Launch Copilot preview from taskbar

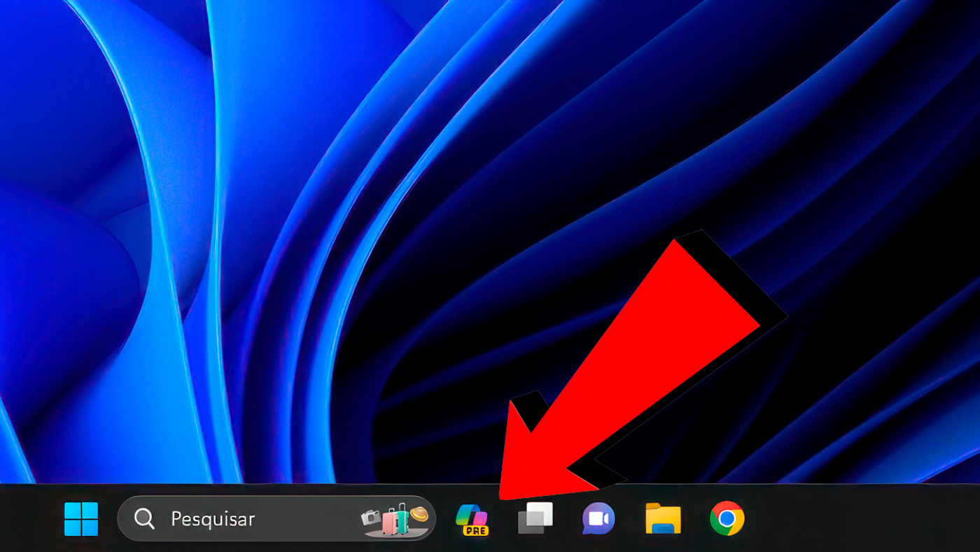[x=472, y=520]
